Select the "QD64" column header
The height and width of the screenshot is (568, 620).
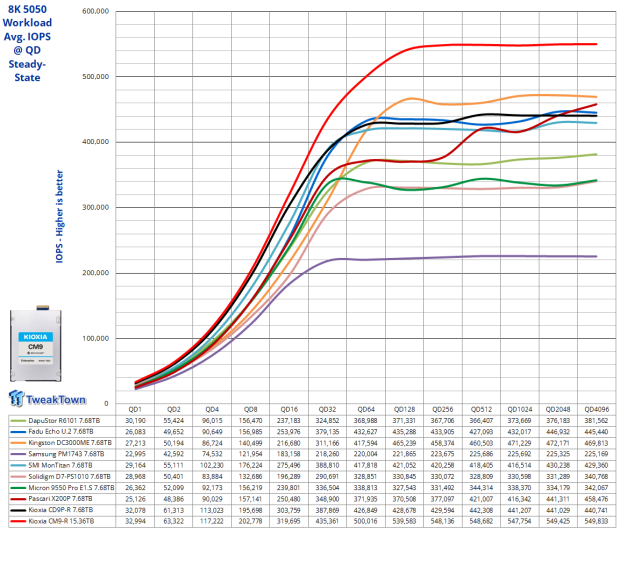pyautogui.click(x=366, y=409)
